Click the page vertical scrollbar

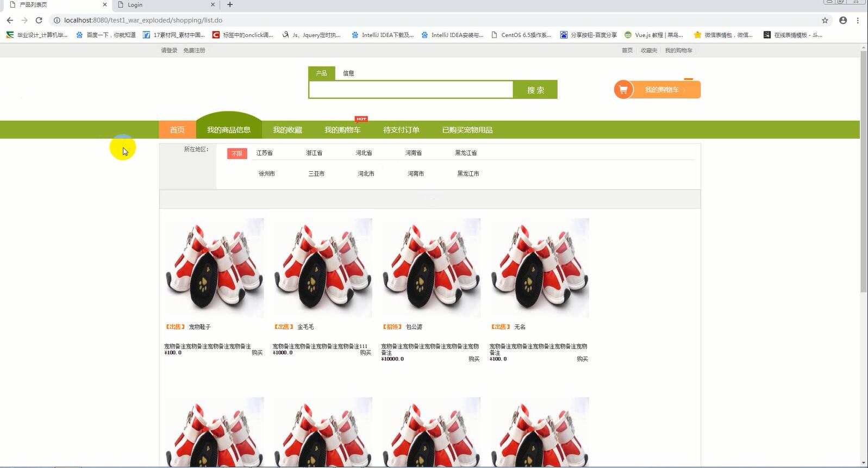(x=864, y=172)
